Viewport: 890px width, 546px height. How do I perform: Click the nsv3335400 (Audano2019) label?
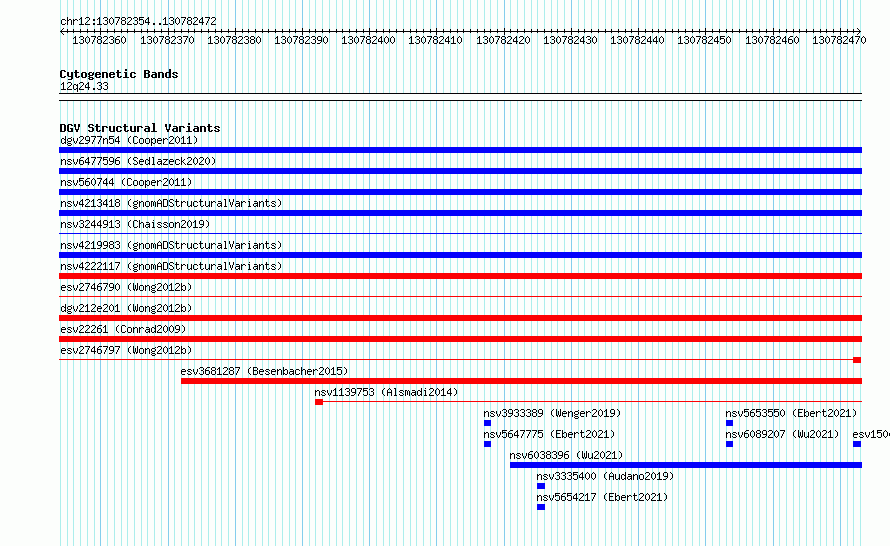point(605,476)
